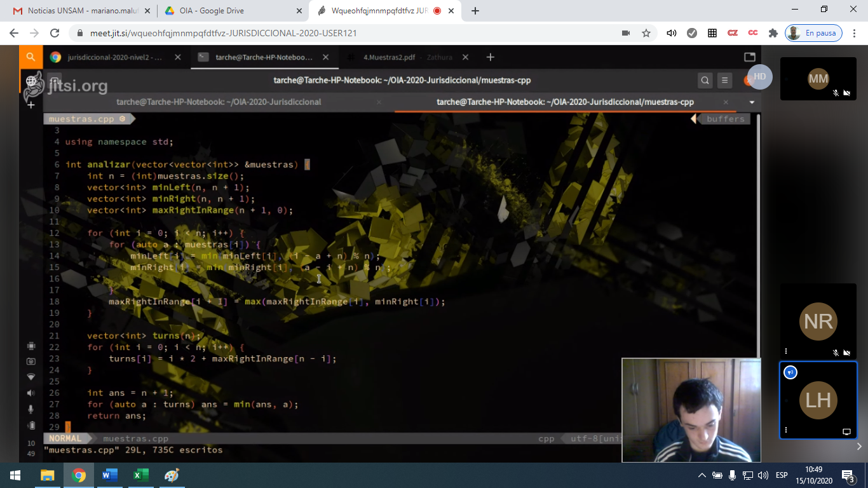The image size is (868, 488).
Task: Select terminal tab ~/OIA-2020-Jurisdiccional/muestras-cpp
Action: point(565,102)
